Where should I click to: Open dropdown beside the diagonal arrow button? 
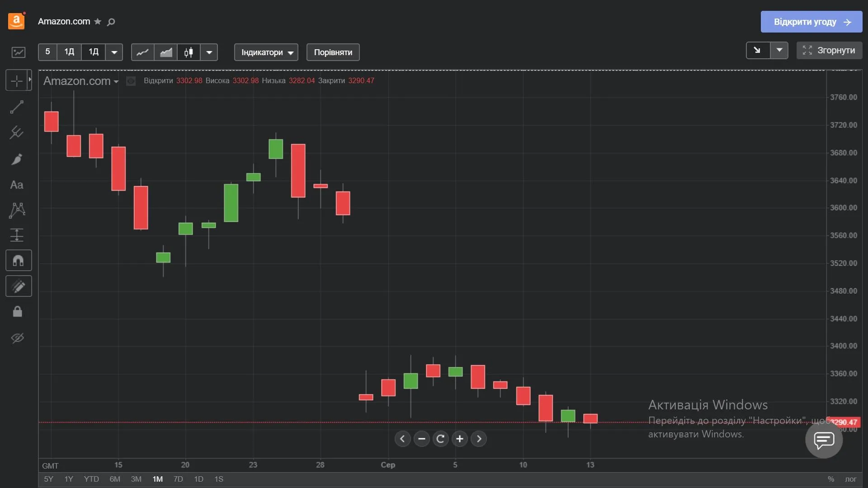pyautogui.click(x=779, y=50)
